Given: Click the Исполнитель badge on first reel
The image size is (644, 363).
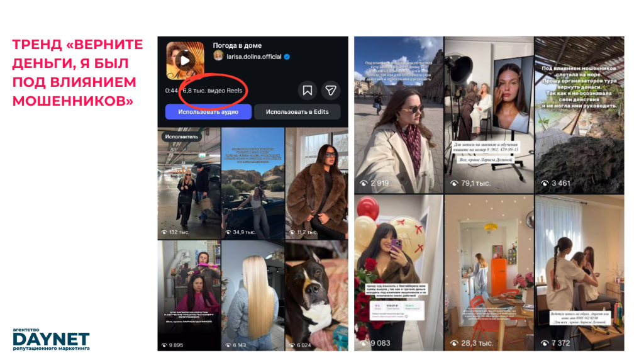Looking at the screenshot, I should pos(182,137).
